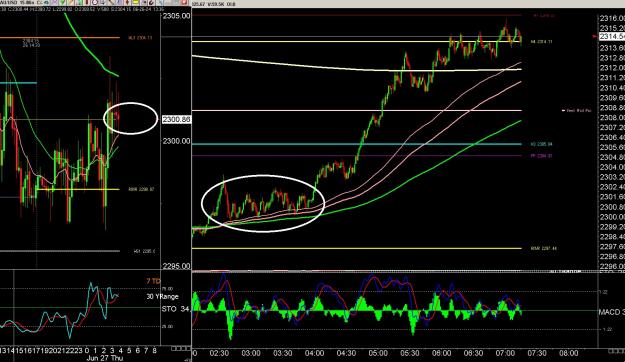
Task: Click the Jun 27 Thu date label
Action: tap(105, 358)
